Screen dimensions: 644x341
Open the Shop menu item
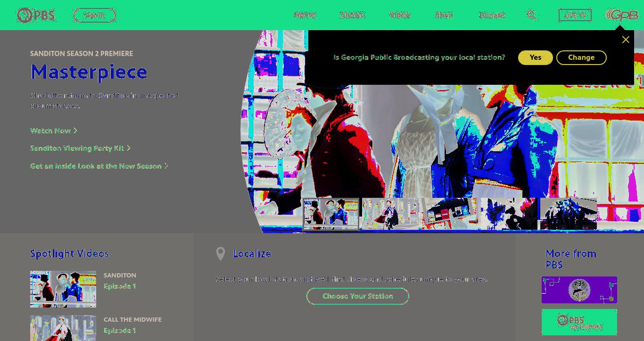444,15
